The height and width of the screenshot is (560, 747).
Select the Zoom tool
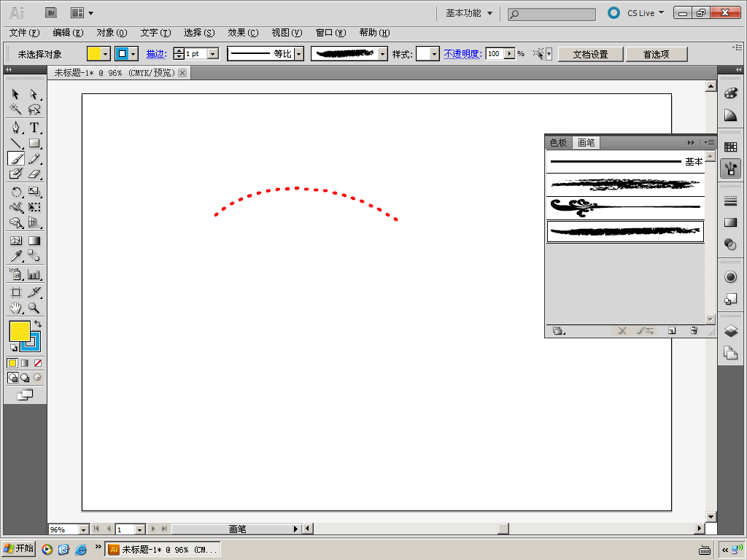click(x=34, y=308)
